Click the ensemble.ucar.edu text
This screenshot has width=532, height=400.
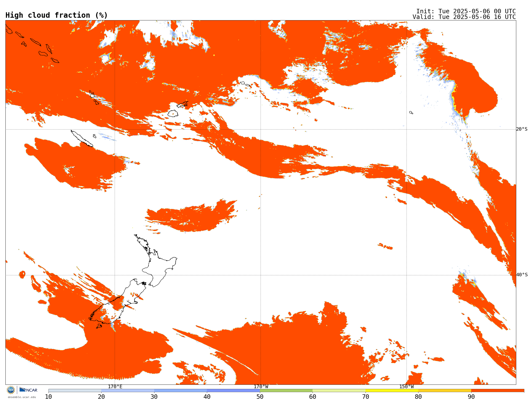(22, 397)
